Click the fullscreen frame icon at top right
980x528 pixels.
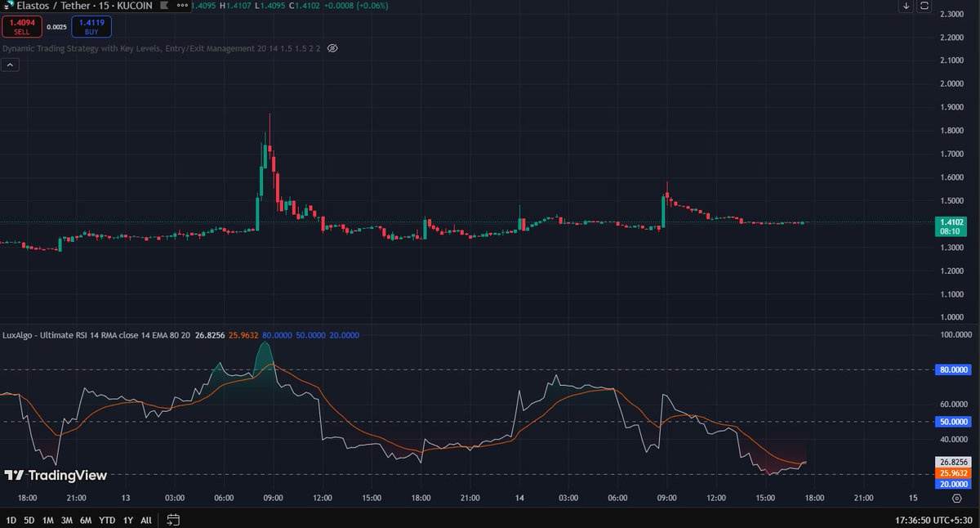[x=924, y=6]
